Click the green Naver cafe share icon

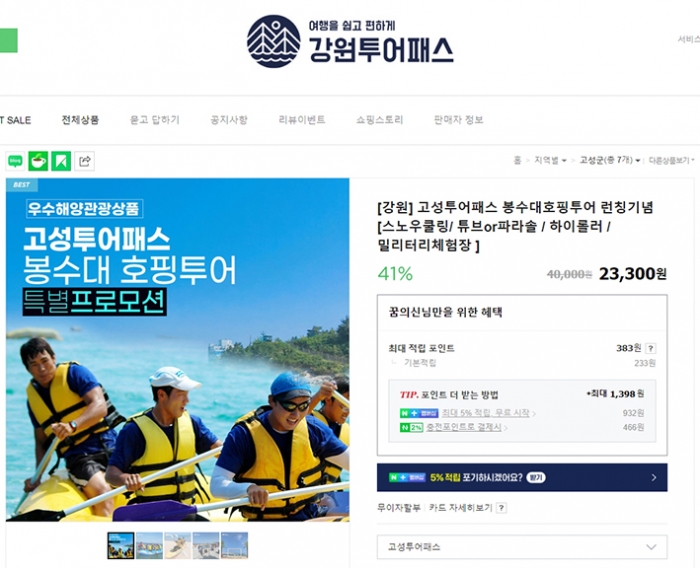pyautogui.click(x=38, y=161)
